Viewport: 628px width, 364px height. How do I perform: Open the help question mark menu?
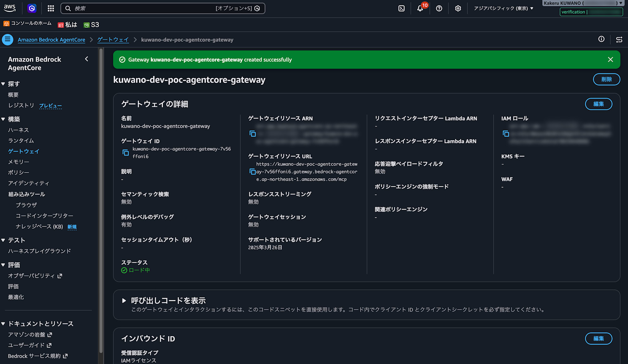click(x=439, y=8)
